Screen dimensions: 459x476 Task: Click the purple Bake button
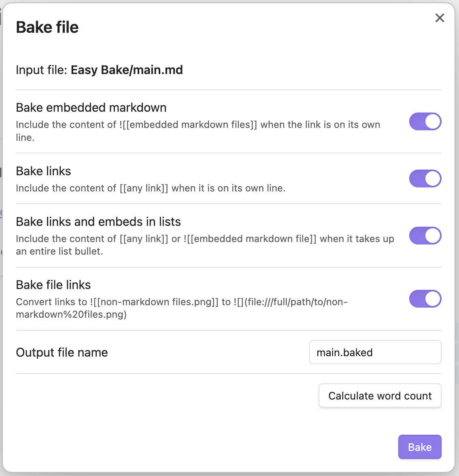coord(420,447)
